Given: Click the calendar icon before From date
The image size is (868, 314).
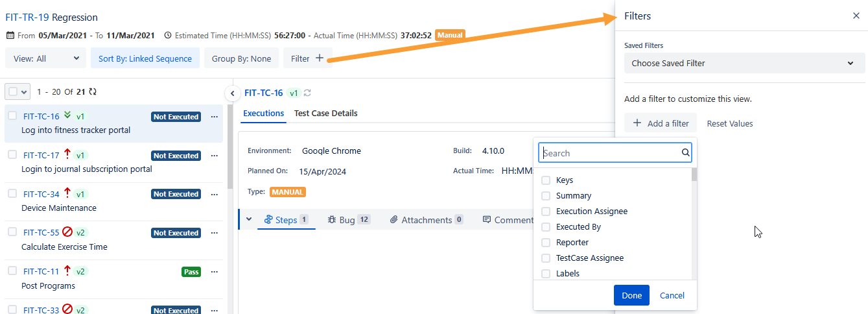Looking at the screenshot, I should [10, 35].
